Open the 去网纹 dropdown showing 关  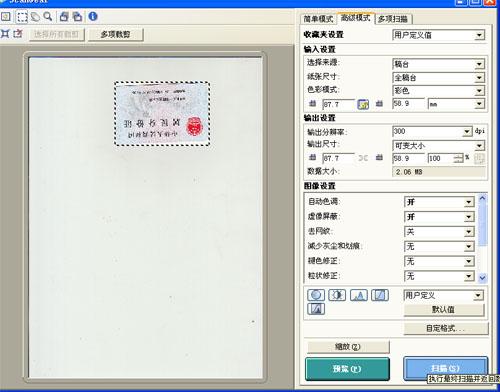[439, 231]
